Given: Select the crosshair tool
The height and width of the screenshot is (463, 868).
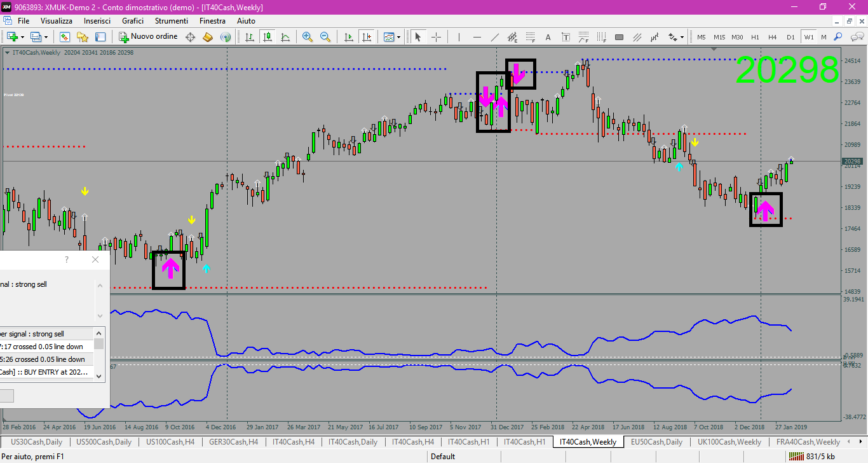Looking at the screenshot, I should click(x=437, y=37).
